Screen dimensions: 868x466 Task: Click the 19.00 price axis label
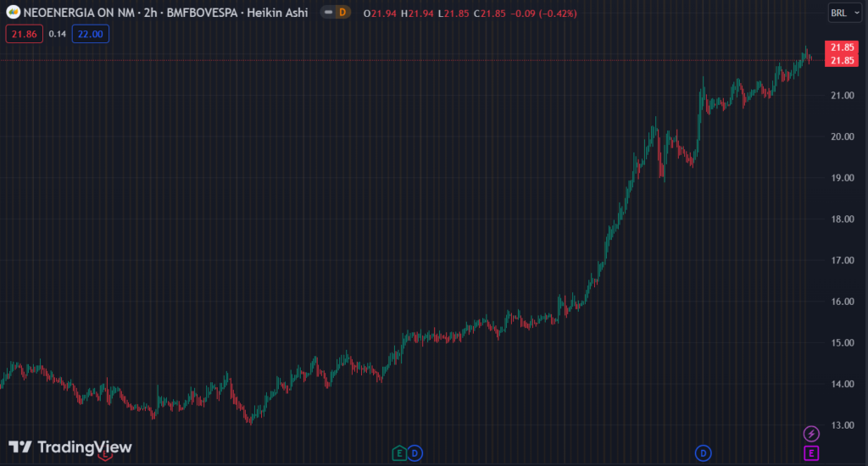[x=842, y=178]
